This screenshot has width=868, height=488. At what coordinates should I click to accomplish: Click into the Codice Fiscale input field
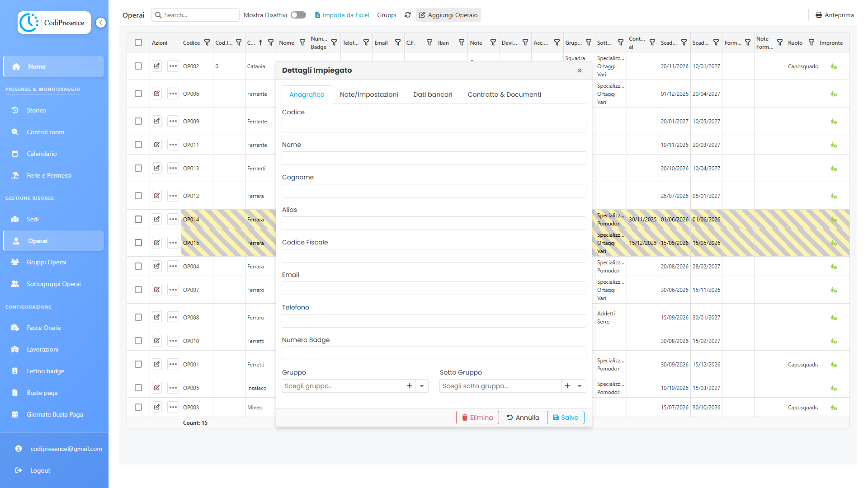[x=434, y=256]
